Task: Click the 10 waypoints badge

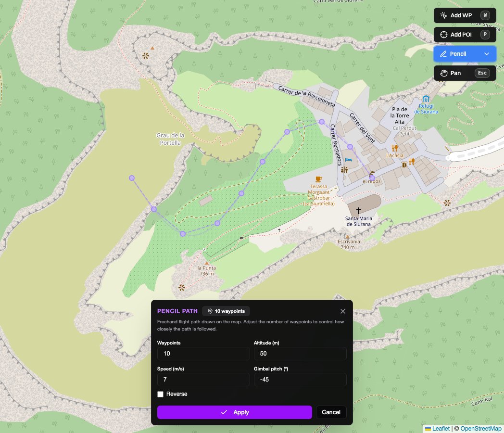Action: pyautogui.click(x=226, y=311)
